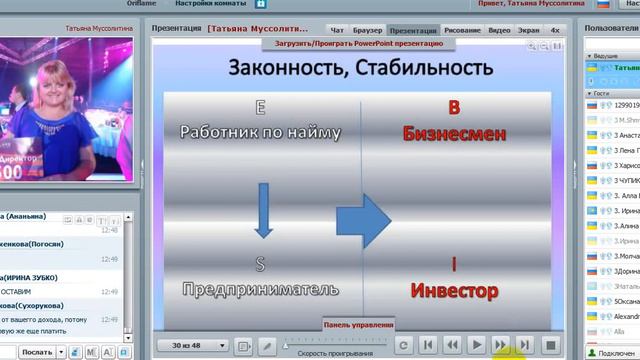Viewport: 640px width, 360px height.
Task: Select guest 3 ЧУПИК in the list
Action: coord(613,181)
